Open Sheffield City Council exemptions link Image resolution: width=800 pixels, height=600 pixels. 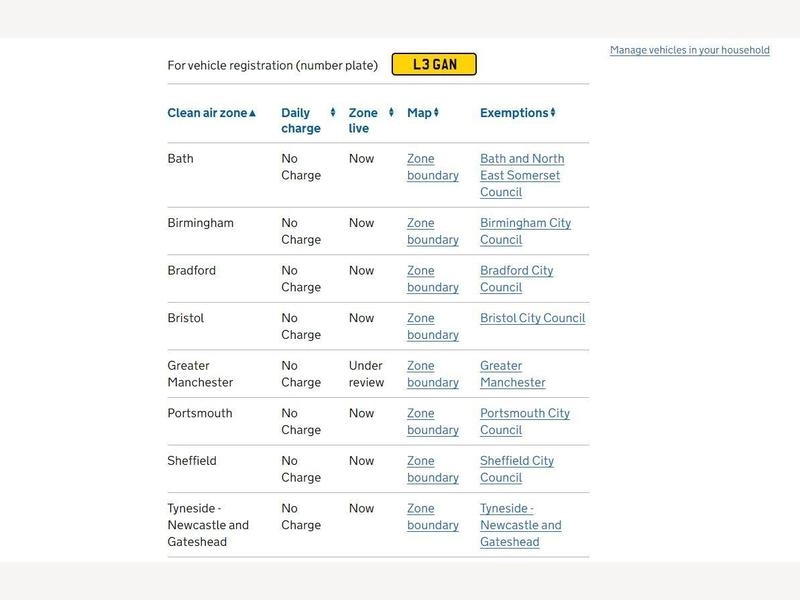tap(517, 469)
